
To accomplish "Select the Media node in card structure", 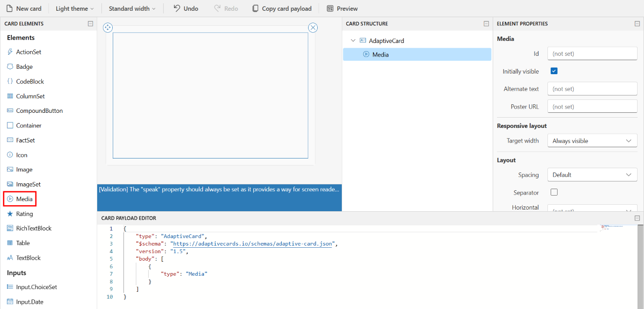I will pyautogui.click(x=380, y=54).
